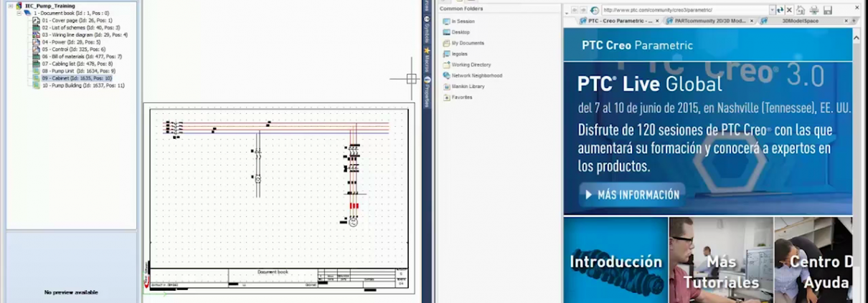Print the current browser page

814,10
